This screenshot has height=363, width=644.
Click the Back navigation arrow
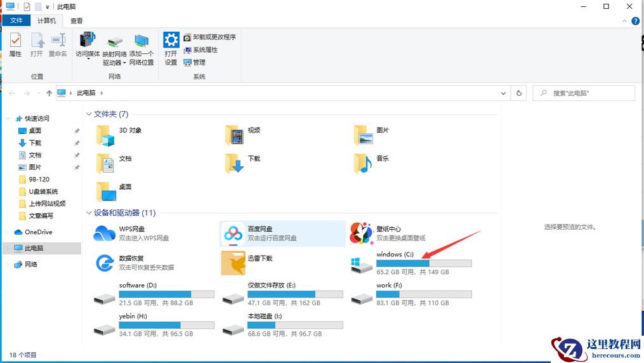click(12, 93)
